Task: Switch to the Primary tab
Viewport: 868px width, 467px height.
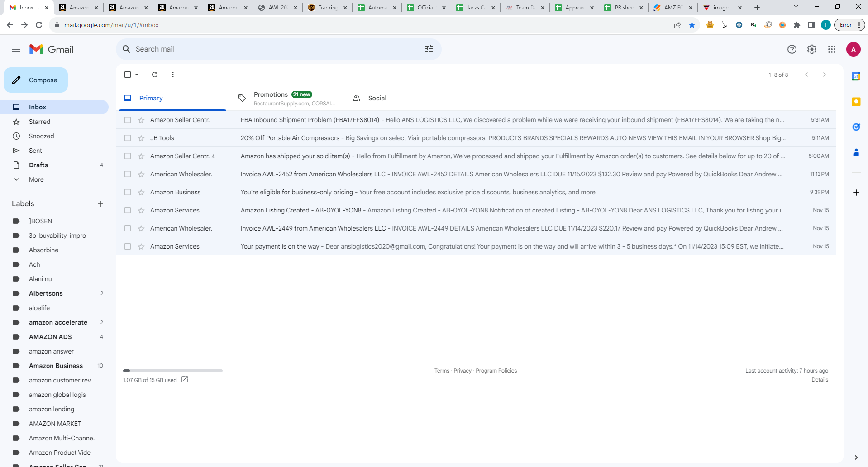Action: coord(172,98)
